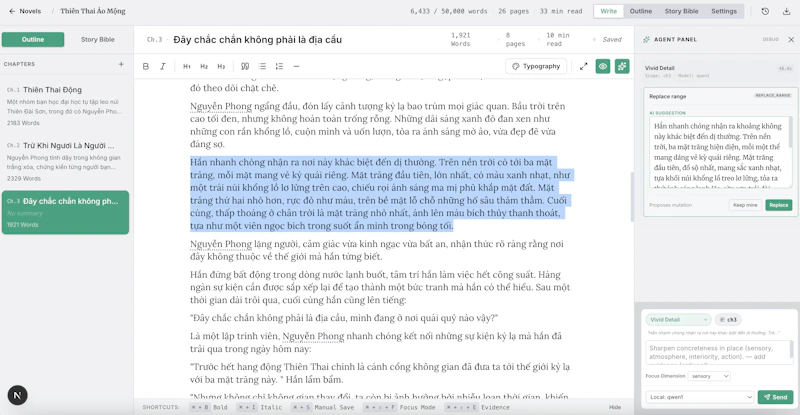The width and height of the screenshot is (800, 415).
Task: Set Heading 1 style
Action: click(x=187, y=66)
